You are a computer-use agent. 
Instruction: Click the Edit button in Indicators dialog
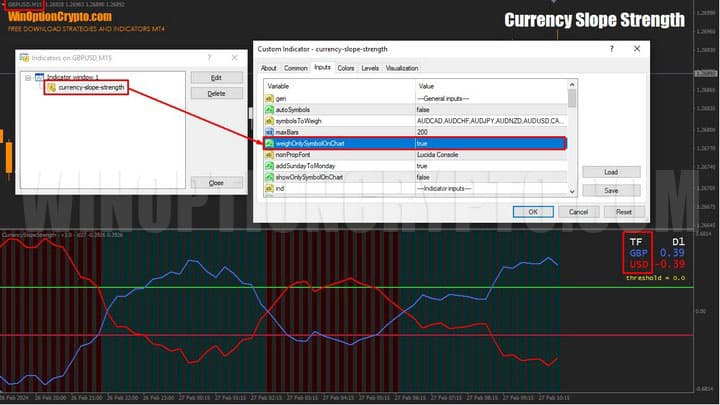(216, 78)
